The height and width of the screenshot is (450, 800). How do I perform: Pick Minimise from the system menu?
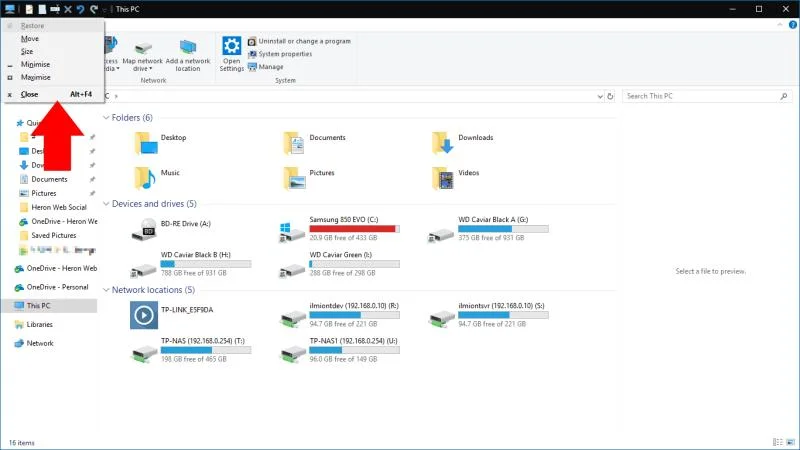54,64
